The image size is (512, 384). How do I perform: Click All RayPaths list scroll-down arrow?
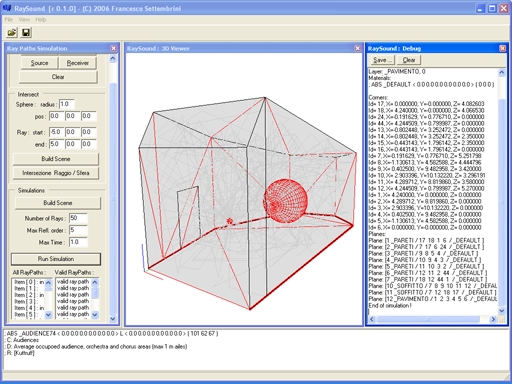(48, 314)
